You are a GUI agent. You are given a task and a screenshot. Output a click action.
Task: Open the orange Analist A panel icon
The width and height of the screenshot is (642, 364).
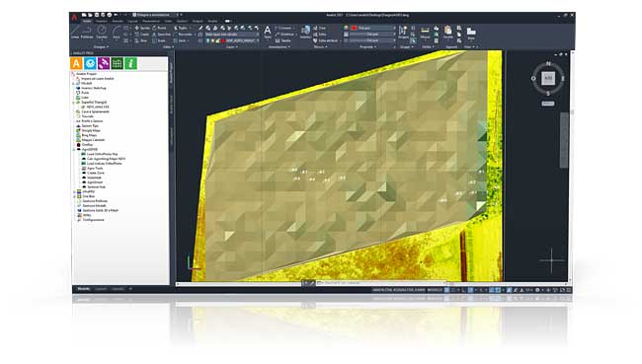[76, 63]
